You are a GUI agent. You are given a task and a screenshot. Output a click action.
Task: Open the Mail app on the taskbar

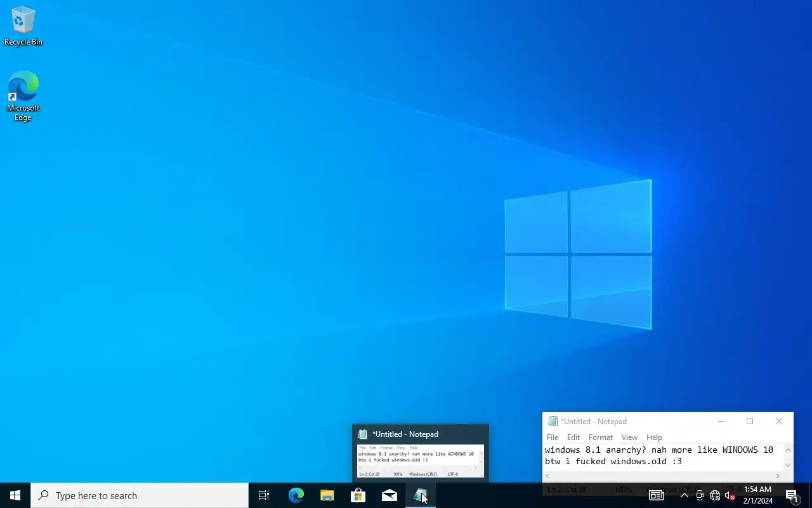(x=389, y=495)
